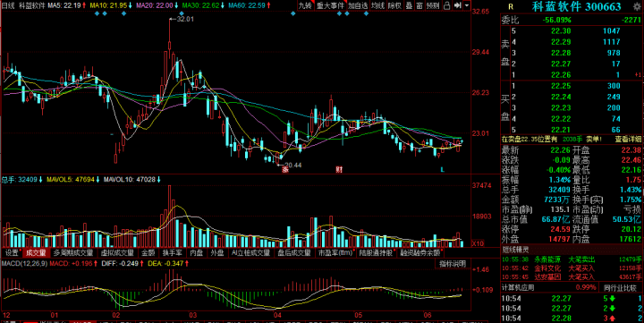This screenshot has height=323, width=644.
Task: Toggle 除权 ex-rights adjustment
Action: click(x=394, y=5)
